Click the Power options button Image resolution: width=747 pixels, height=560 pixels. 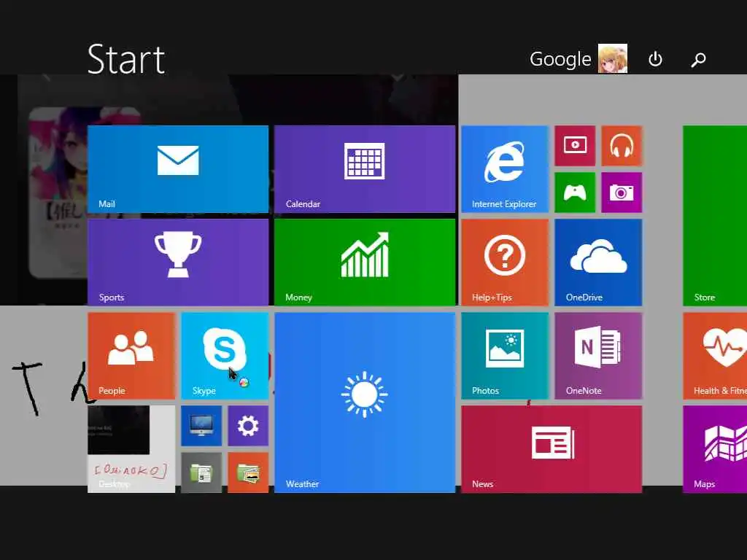click(x=655, y=59)
